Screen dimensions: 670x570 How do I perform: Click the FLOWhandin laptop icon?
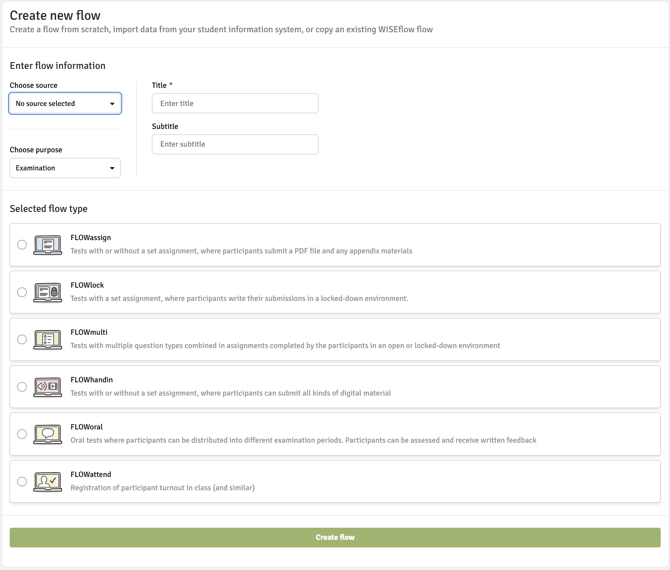click(x=47, y=387)
